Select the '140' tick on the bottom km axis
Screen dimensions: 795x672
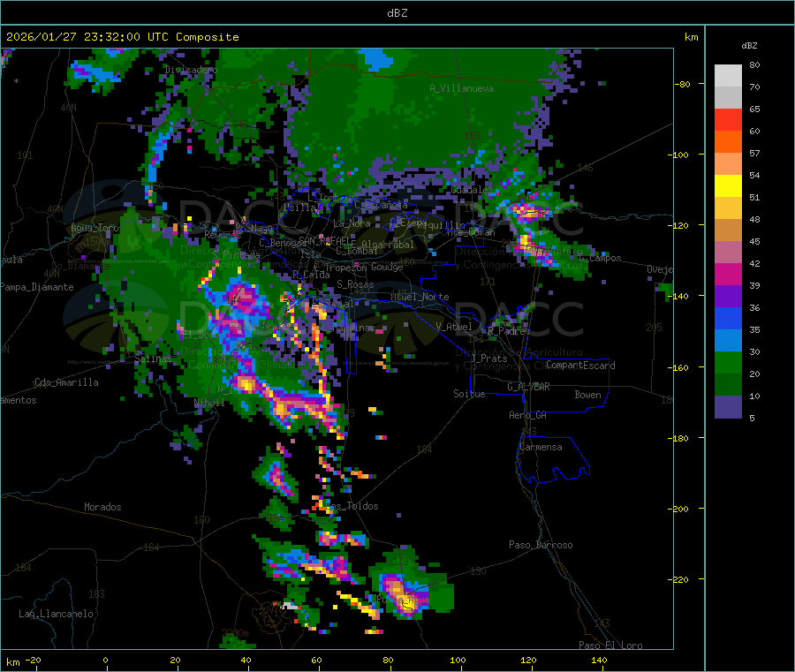[x=599, y=660]
